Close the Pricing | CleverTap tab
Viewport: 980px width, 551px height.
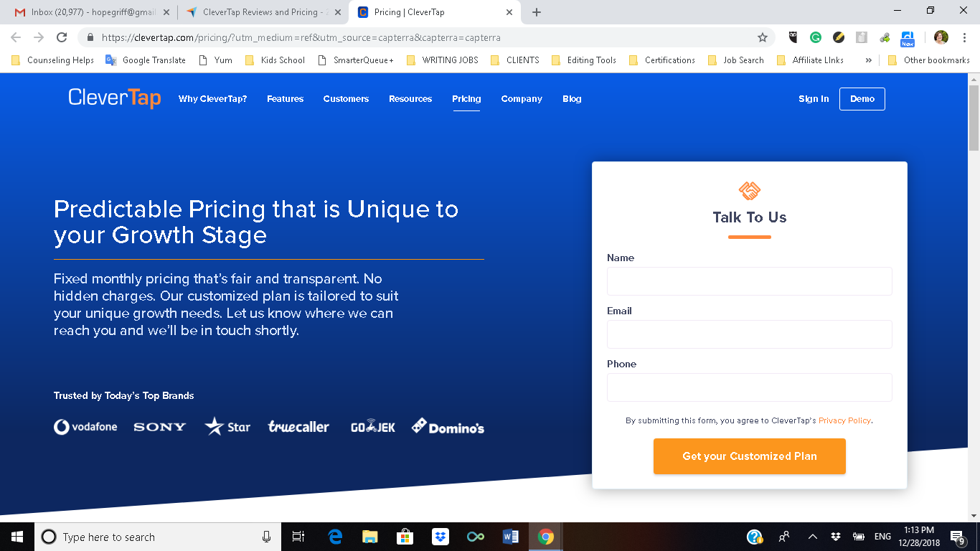(x=509, y=12)
